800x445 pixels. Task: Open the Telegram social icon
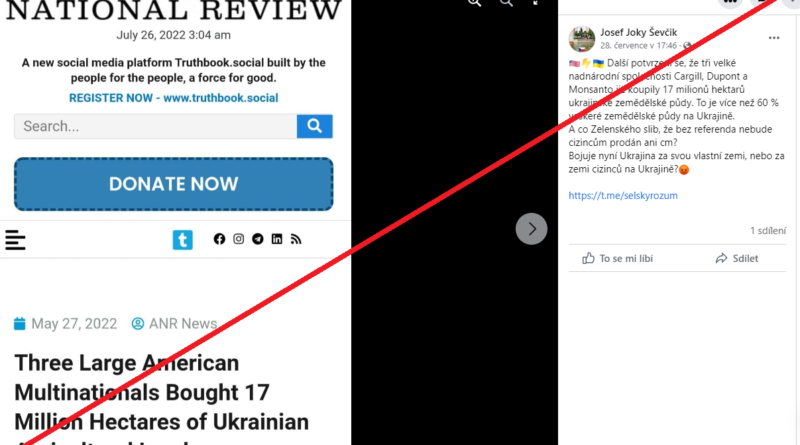(258, 239)
